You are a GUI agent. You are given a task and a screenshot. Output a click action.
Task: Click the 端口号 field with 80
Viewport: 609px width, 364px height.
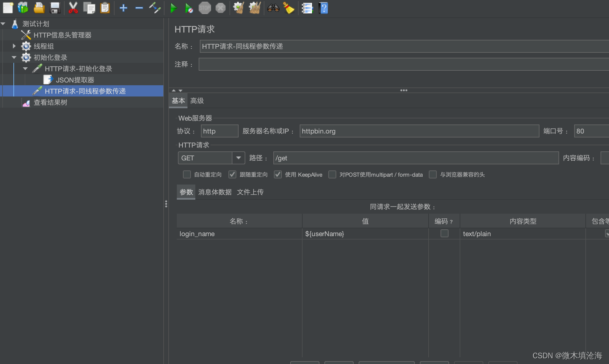[592, 131]
